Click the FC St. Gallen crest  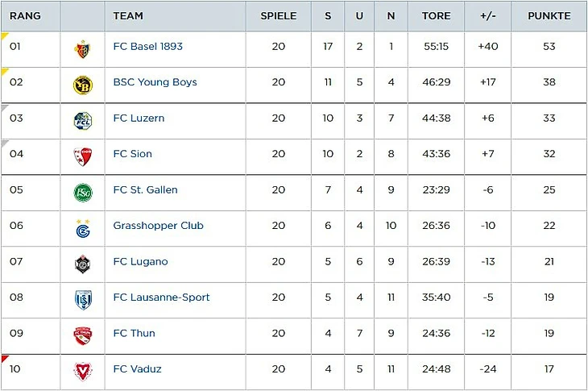click(x=82, y=192)
